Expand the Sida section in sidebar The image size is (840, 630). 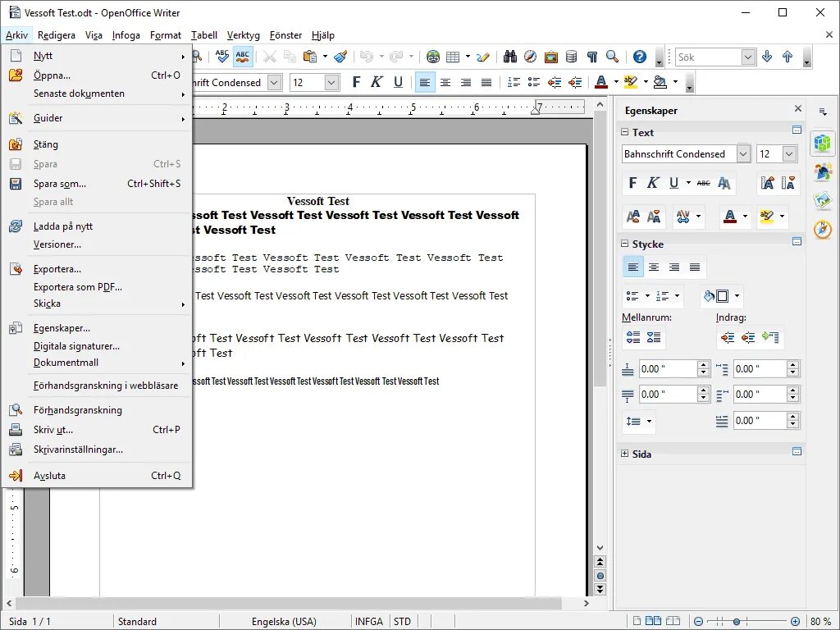(624, 453)
